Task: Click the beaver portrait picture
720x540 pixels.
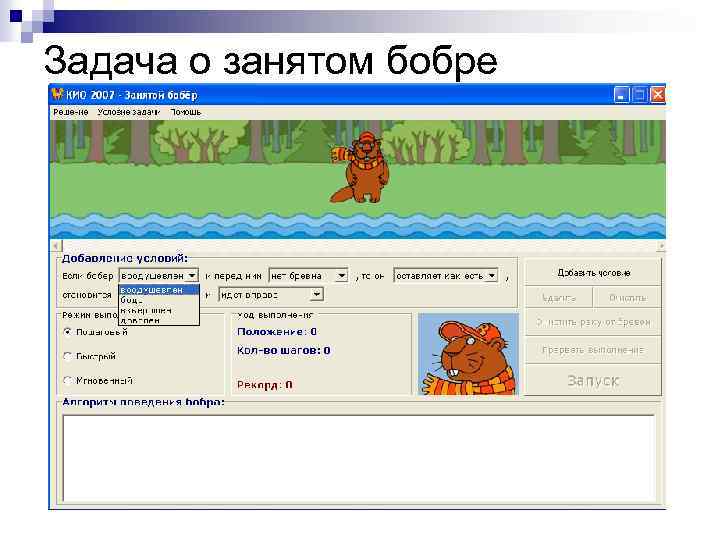Action: pos(468,354)
